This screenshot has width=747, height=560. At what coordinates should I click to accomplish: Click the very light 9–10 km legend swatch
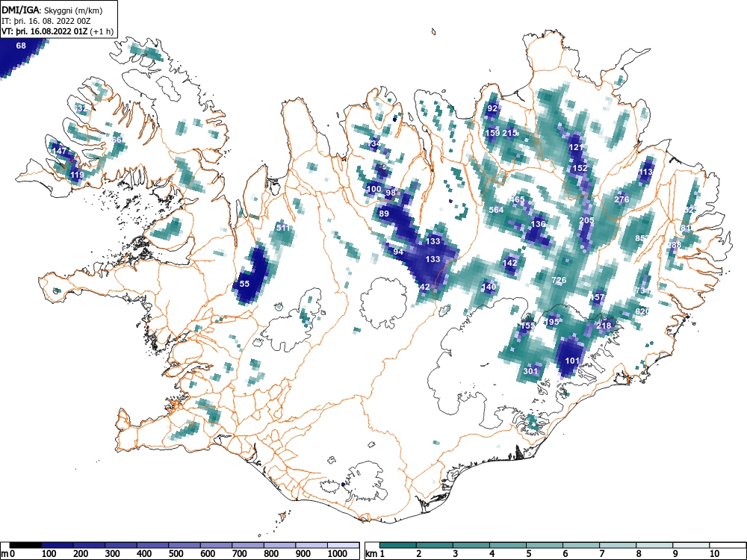pyautogui.click(x=691, y=545)
